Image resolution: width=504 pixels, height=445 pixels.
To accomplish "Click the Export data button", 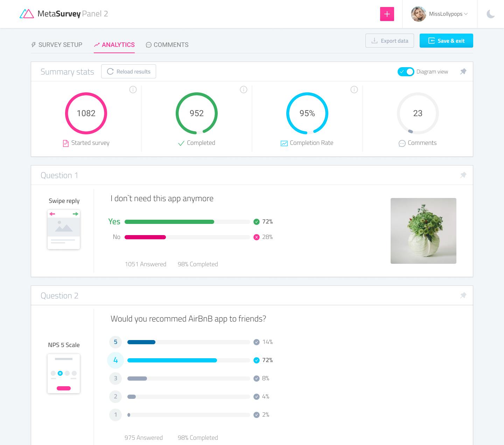I will [x=390, y=41].
